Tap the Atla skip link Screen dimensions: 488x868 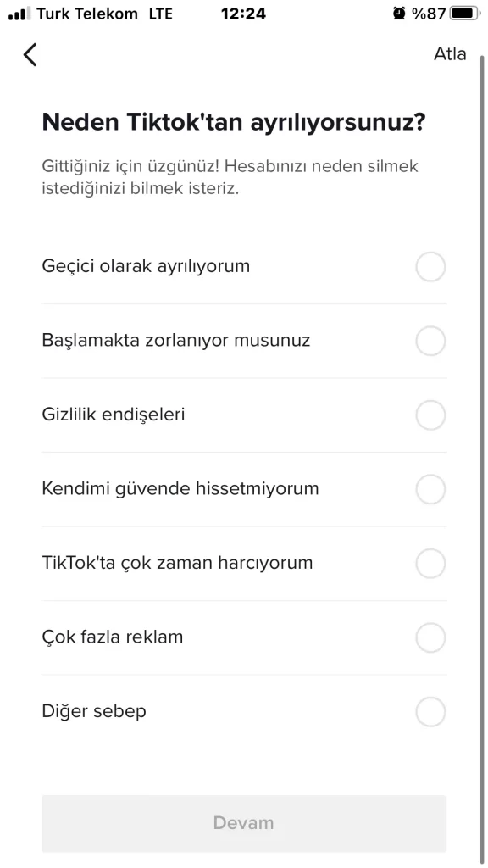tap(450, 54)
